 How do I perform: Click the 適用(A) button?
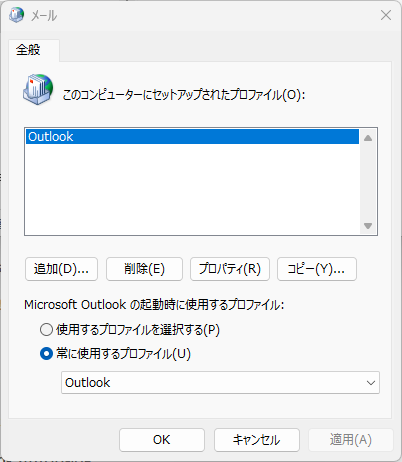pos(351,440)
